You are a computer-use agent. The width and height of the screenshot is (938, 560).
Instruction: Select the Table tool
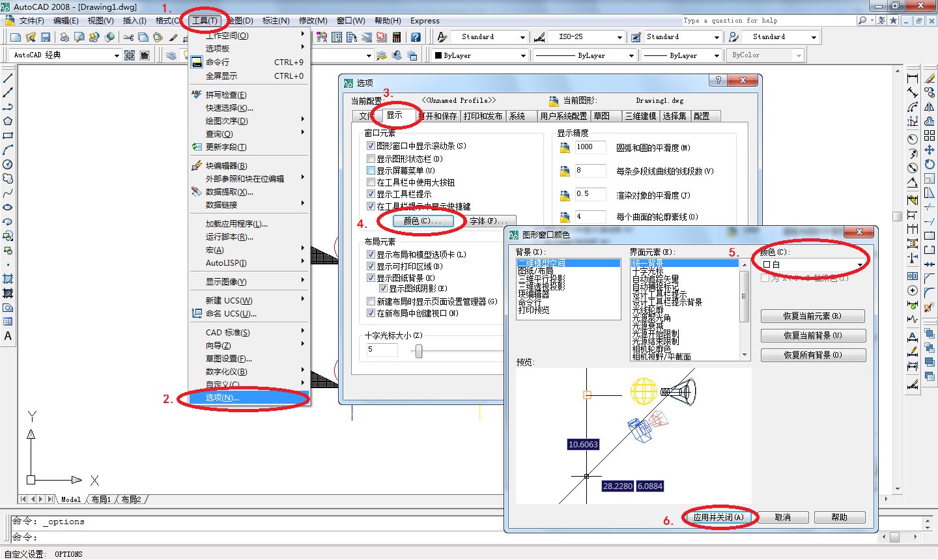pos(8,322)
